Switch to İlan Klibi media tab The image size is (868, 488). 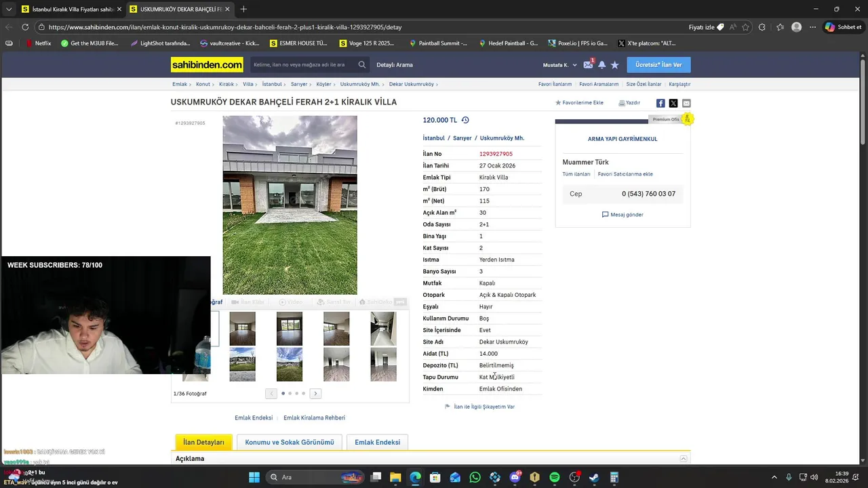point(248,302)
